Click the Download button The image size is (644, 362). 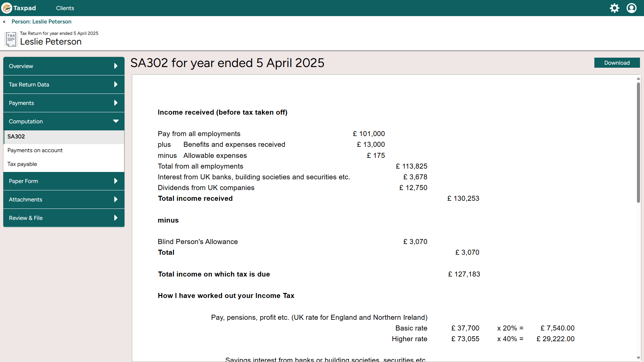pyautogui.click(x=616, y=63)
